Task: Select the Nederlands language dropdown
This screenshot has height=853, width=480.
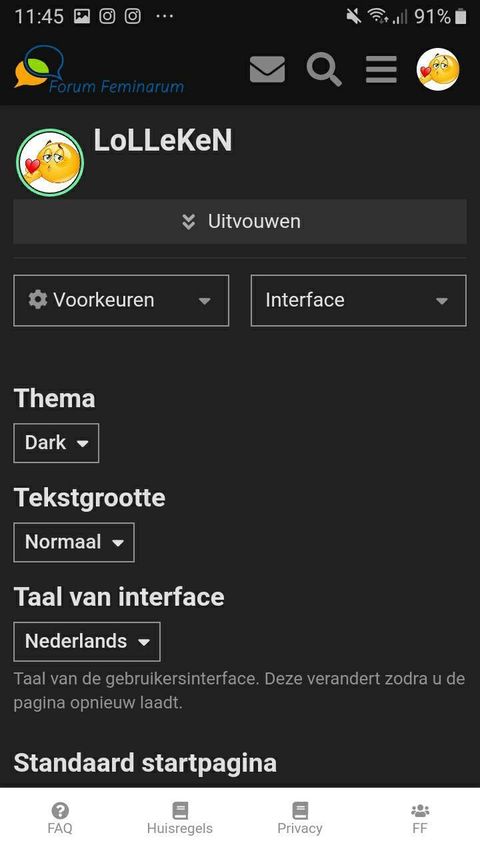Action: point(87,641)
